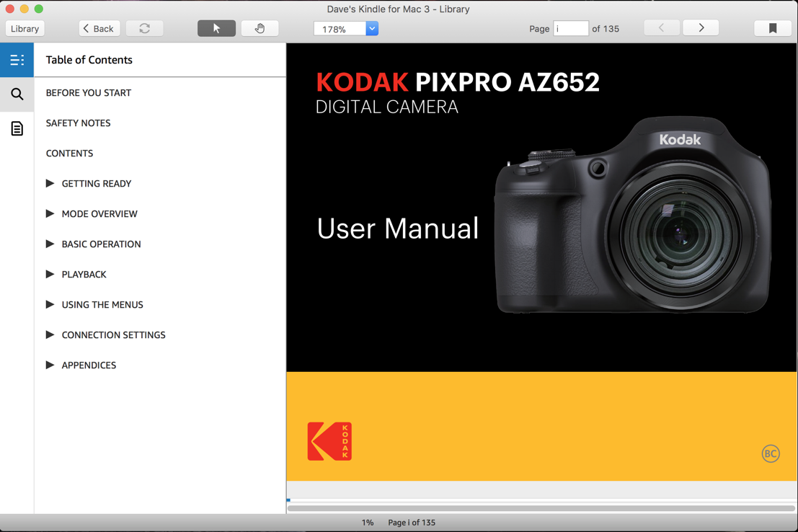Viewport: 798px width, 532px height.
Task: Click the 'User Manual' cover text
Action: (397, 228)
